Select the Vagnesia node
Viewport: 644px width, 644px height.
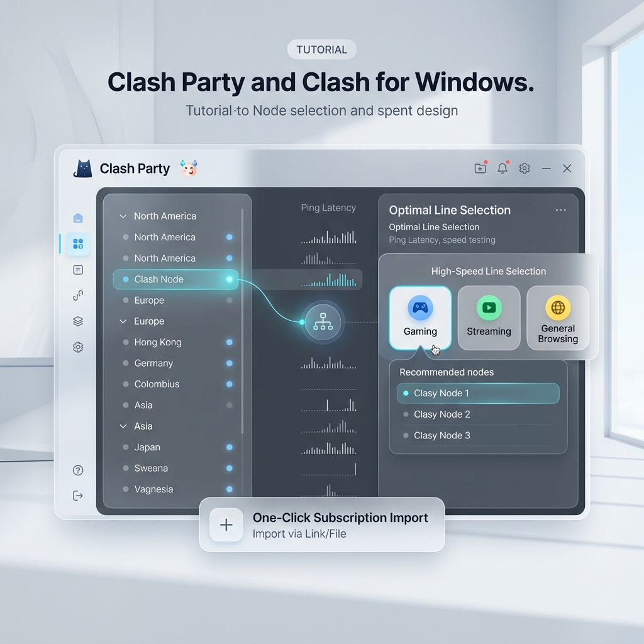176,489
